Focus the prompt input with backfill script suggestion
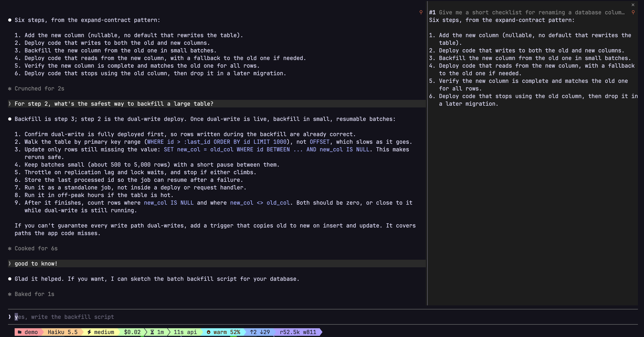This screenshot has height=337, width=644. click(x=323, y=317)
